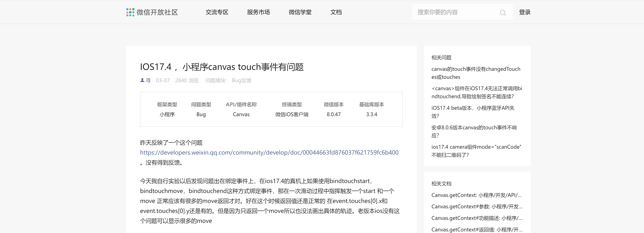Click the post title IOS17.4，小程序canvas touch事件有问题

[222, 67]
